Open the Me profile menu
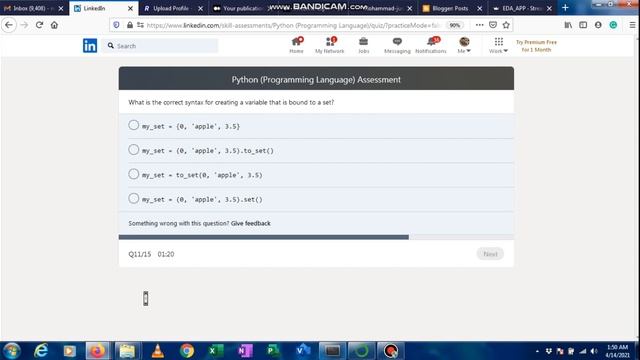The width and height of the screenshot is (640, 360). [464, 45]
